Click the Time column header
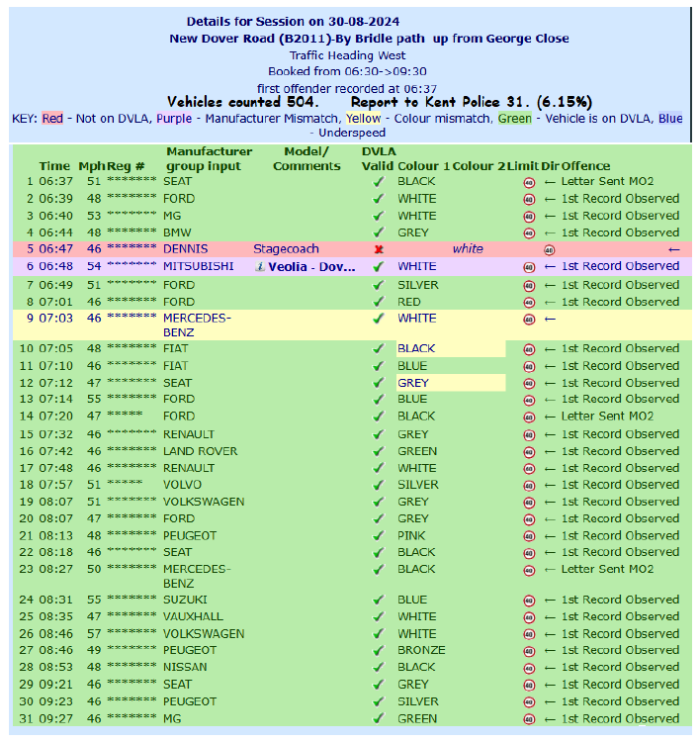This screenshot has height=742, width=700. point(54,166)
